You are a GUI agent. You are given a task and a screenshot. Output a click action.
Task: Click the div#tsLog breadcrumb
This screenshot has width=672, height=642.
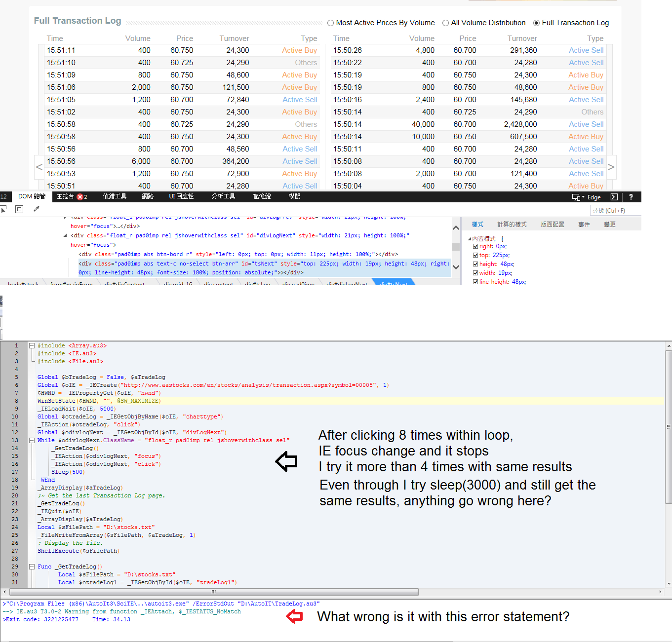click(257, 283)
